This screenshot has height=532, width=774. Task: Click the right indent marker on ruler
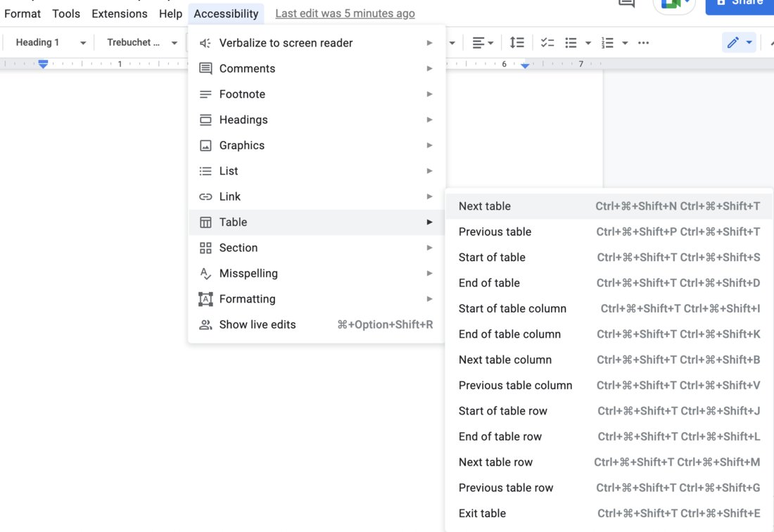pos(525,65)
